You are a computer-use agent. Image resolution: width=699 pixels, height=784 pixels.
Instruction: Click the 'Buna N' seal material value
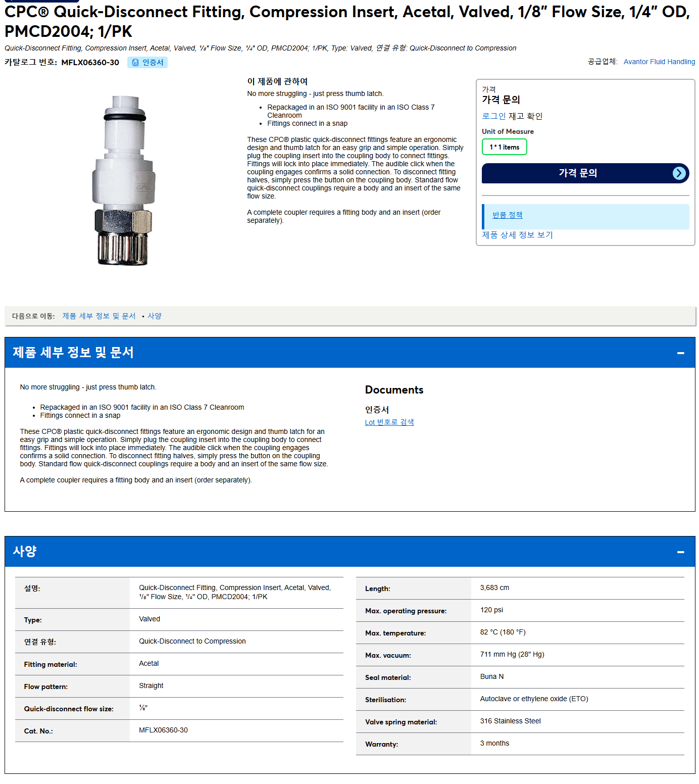click(492, 676)
